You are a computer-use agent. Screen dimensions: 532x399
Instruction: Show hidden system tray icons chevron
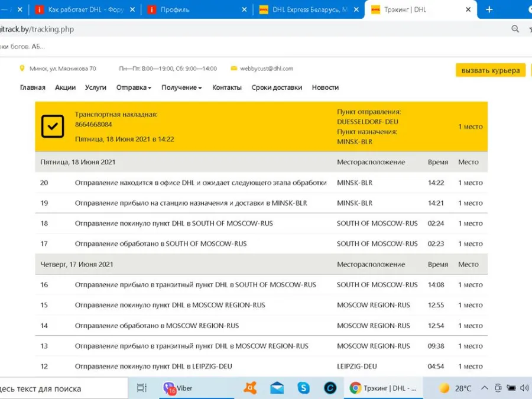tap(485, 388)
